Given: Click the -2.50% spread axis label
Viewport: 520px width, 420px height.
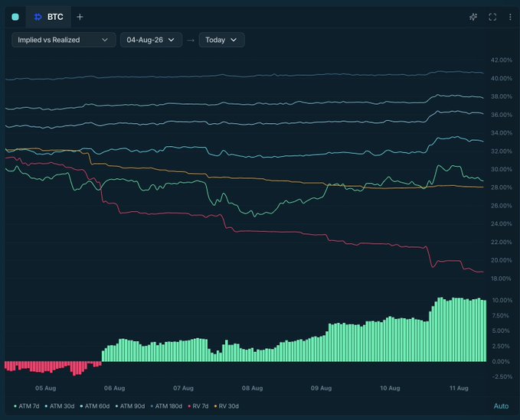Looking at the screenshot, I should 502,376.
